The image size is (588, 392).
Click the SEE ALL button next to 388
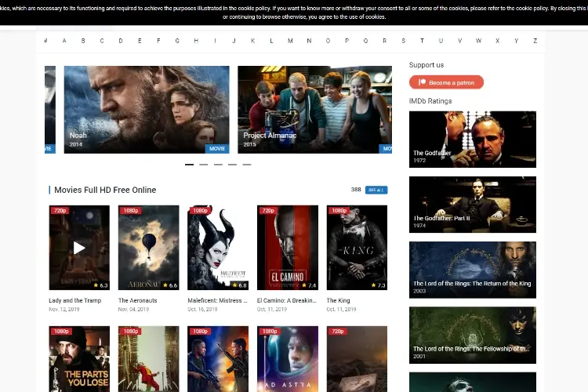click(x=376, y=190)
